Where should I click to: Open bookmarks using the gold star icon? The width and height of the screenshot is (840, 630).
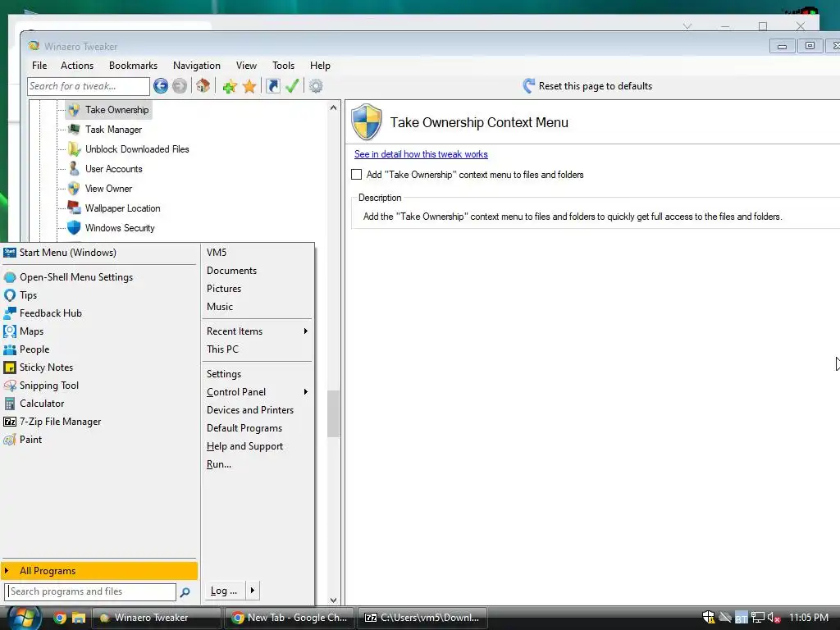[249, 85]
